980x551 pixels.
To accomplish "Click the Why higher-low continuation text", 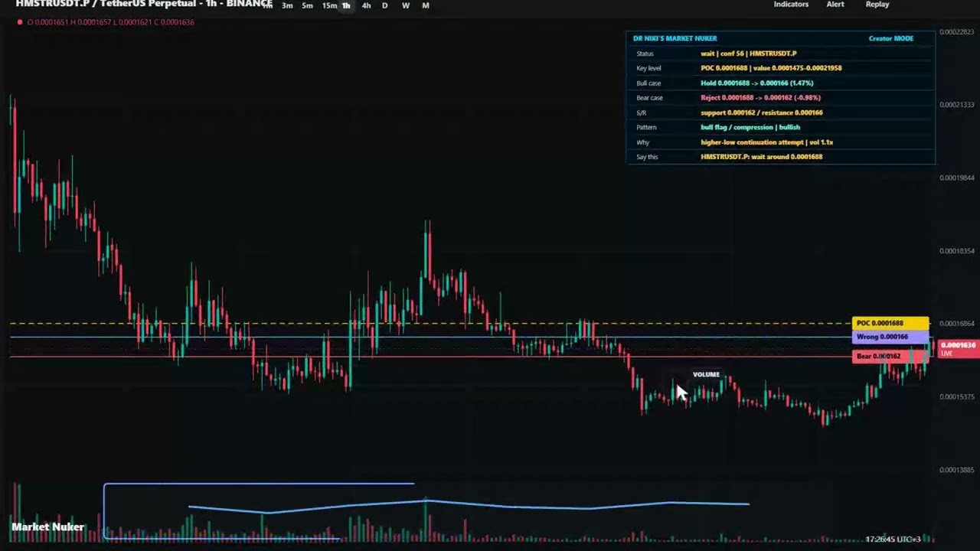I will pos(766,142).
